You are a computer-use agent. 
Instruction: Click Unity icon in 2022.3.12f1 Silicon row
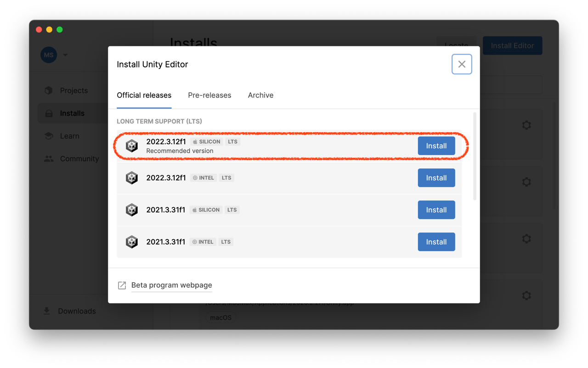(132, 146)
